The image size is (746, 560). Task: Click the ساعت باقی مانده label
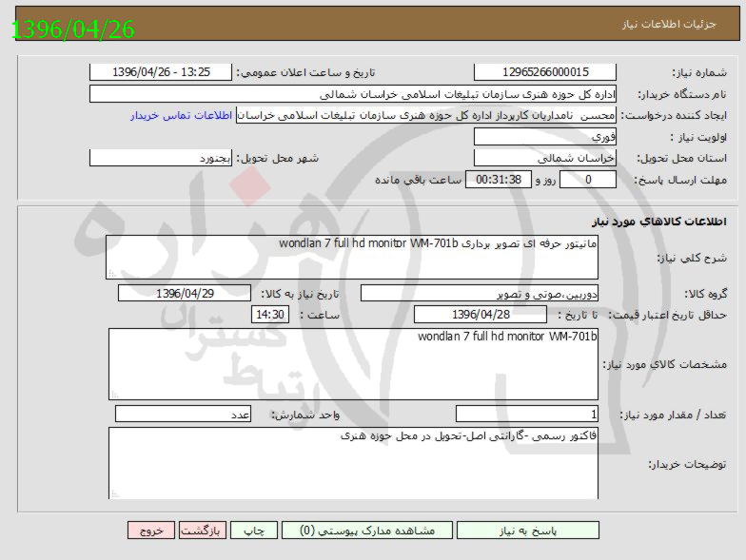click(419, 181)
